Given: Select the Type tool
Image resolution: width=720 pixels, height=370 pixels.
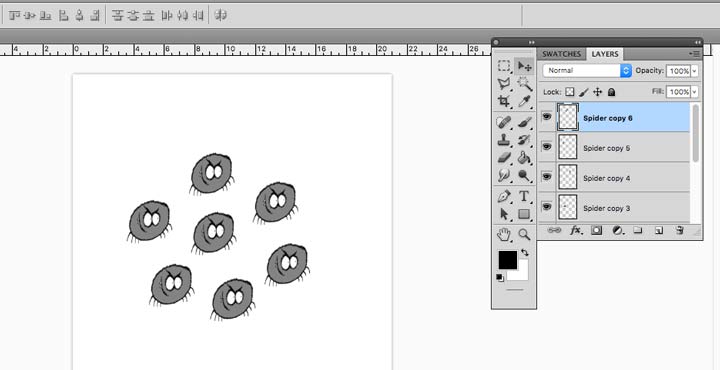Looking at the screenshot, I should pos(524,196).
